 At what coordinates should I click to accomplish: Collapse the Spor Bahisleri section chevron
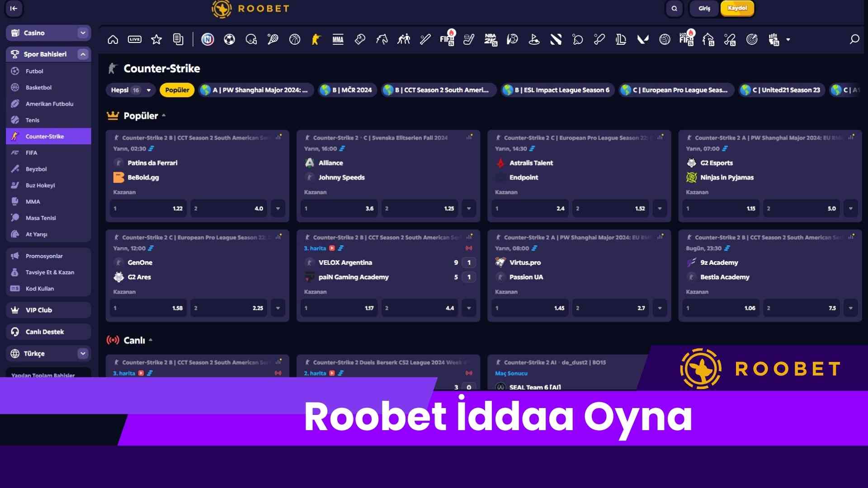pos(82,54)
